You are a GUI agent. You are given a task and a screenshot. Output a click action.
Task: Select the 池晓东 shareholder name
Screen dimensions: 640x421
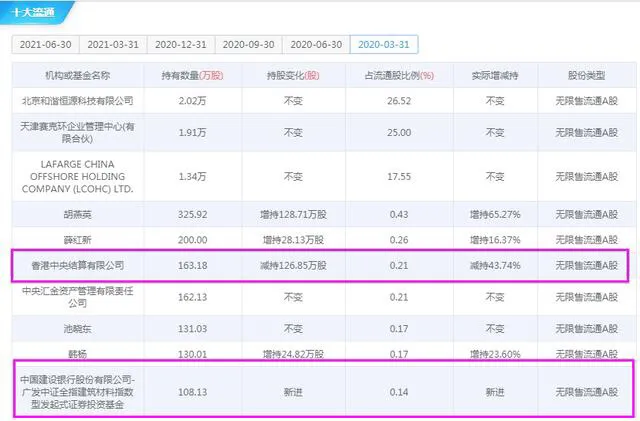point(78,329)
